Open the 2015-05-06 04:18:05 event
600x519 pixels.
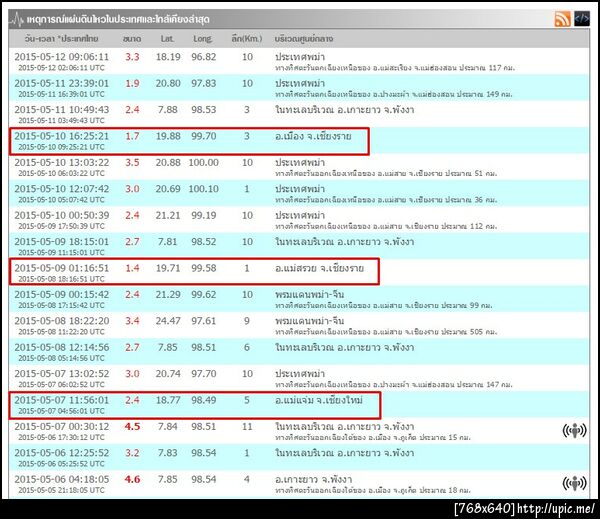(x=298, y=484)
